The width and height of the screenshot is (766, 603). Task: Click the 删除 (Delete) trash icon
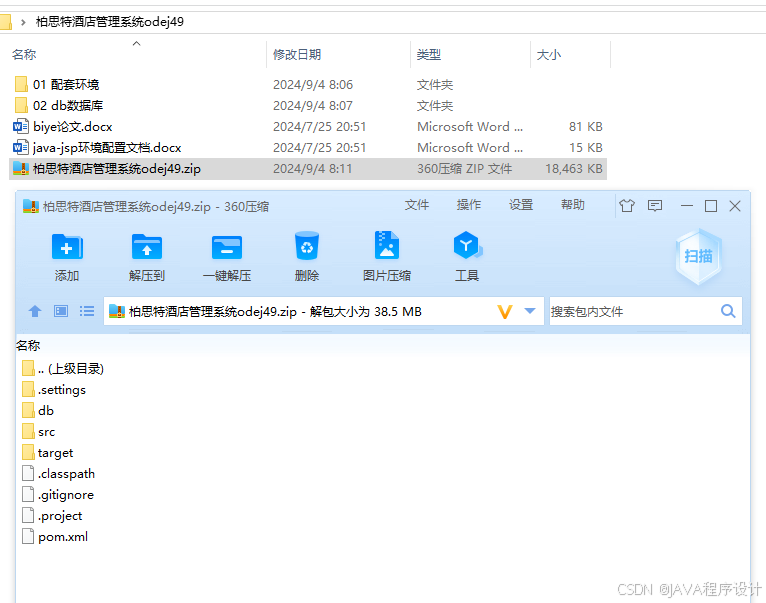307,246
